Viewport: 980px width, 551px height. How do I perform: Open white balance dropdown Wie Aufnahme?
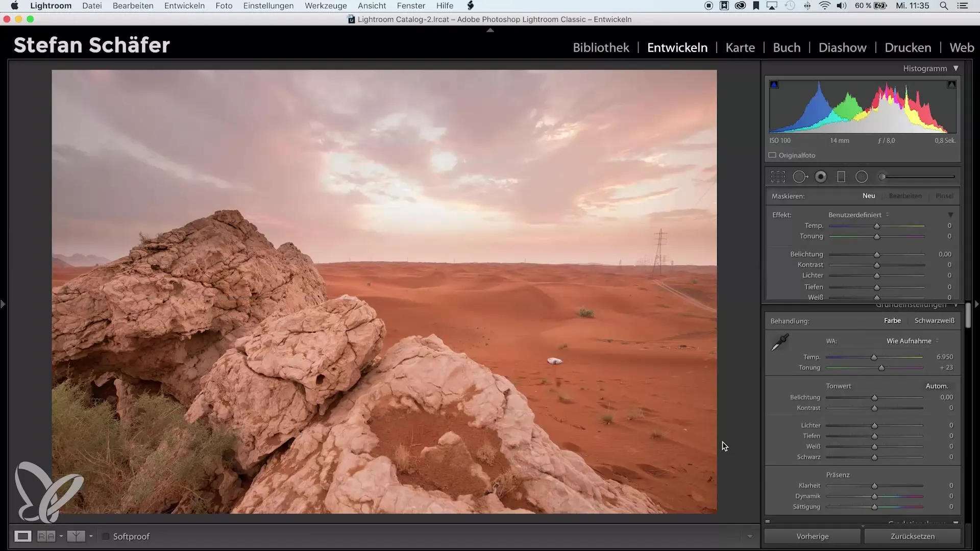click(913, 341)
